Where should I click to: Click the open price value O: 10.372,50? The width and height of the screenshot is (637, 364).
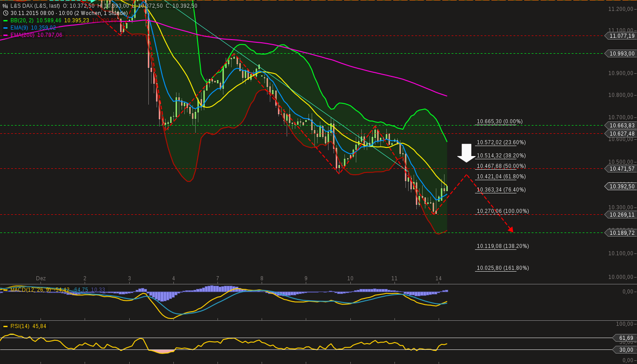(79, 6)
